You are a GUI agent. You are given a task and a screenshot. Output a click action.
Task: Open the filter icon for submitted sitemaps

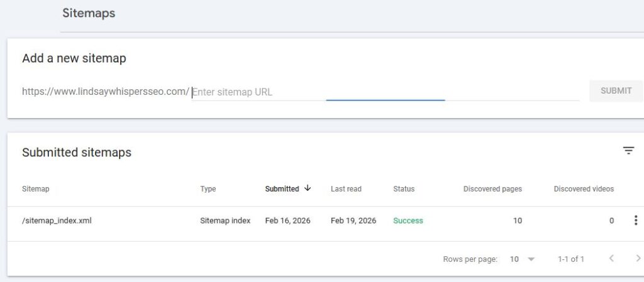click(x=628, y=151)
